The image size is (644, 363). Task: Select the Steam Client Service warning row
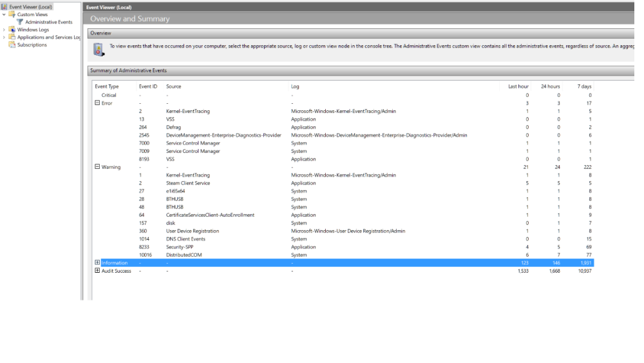(344, 183)
